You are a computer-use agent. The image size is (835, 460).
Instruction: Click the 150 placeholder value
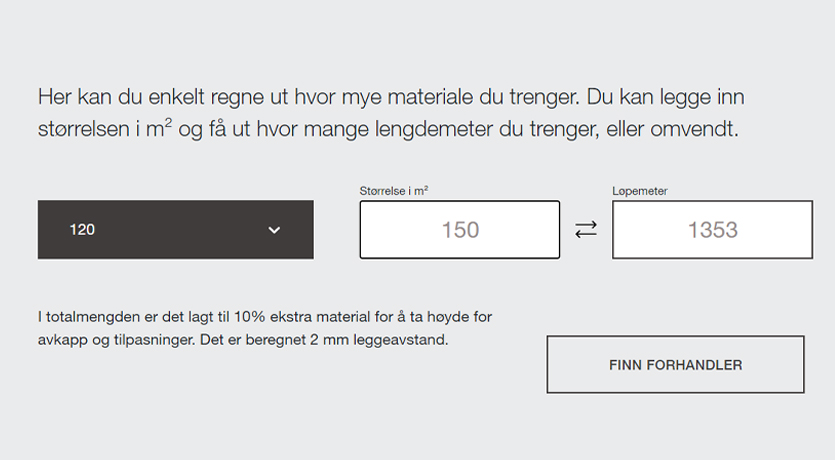pos(460,230)
